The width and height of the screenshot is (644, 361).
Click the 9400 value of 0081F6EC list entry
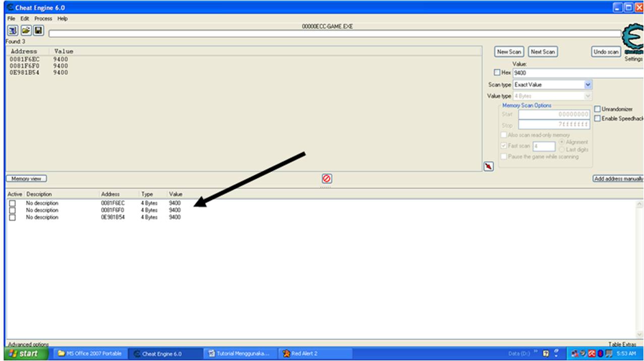coord(174,203)
